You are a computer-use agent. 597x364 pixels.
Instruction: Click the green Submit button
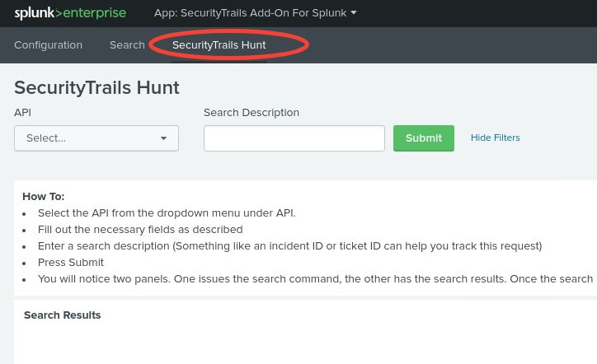[x=423, y=138]
